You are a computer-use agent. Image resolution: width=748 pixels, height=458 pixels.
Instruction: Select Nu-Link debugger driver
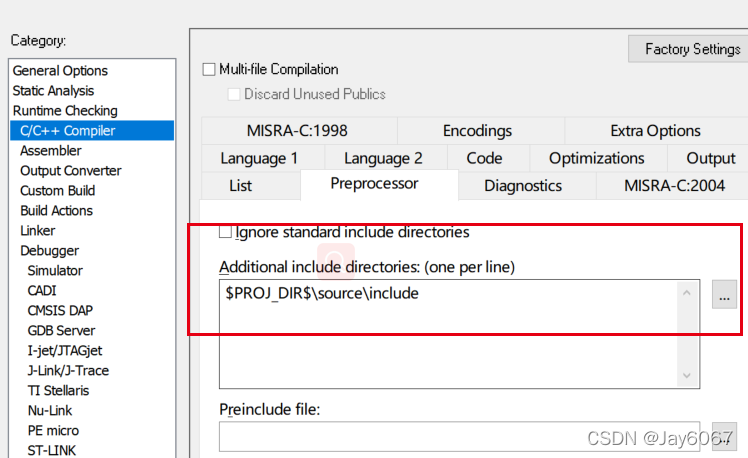click(x=50, y=411)
